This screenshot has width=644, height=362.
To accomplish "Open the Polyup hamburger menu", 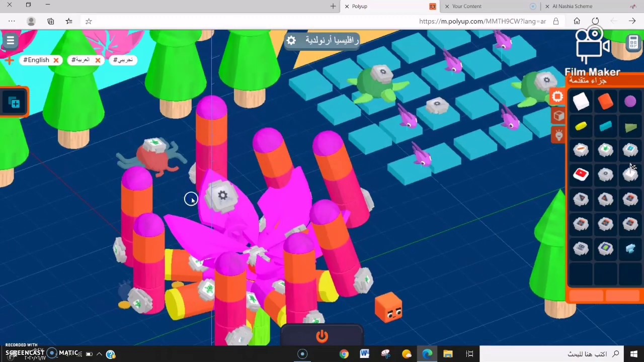I will [11, 41].
